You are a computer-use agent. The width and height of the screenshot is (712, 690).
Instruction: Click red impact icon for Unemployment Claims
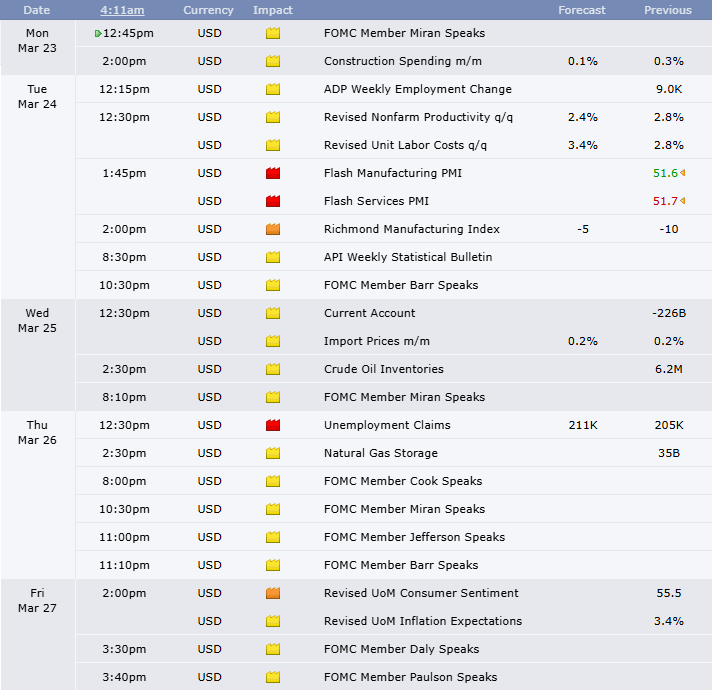pyautogui.click(x=273, y=425)
